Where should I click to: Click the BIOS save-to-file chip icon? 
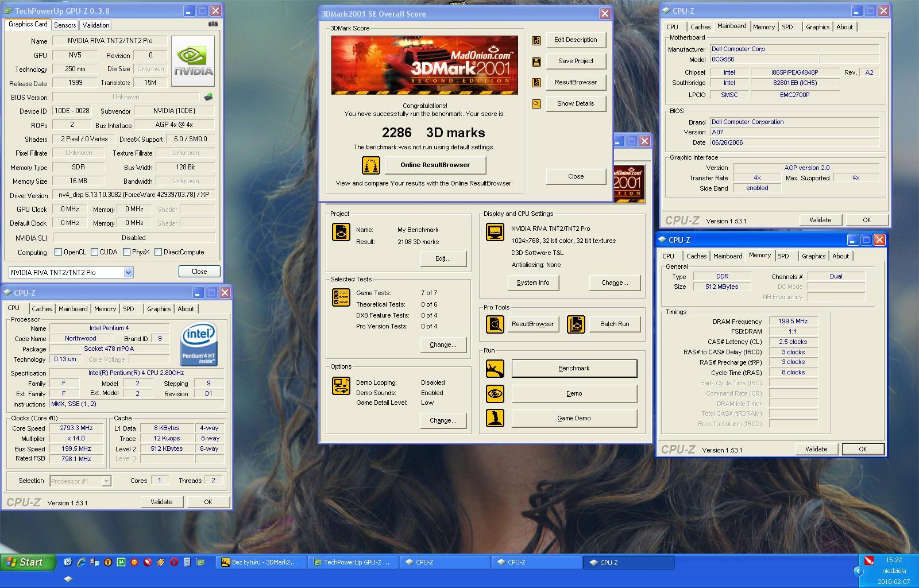click(x=208, y=97)
